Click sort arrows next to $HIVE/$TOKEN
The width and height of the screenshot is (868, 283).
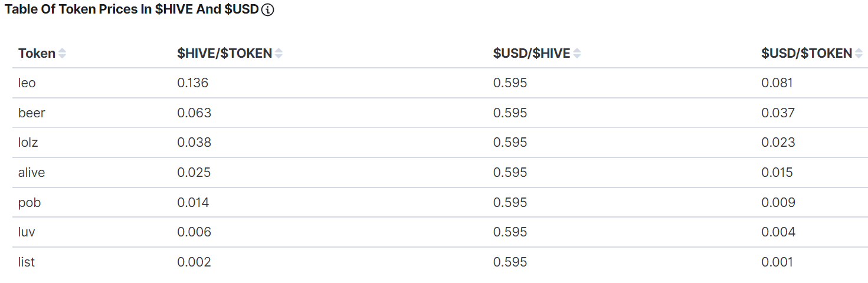click(279, 54)
